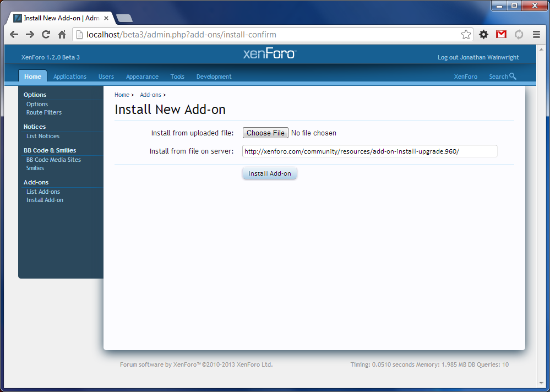Minimize the browser window
Screen dimensions: 550x392
pos(499,6)
